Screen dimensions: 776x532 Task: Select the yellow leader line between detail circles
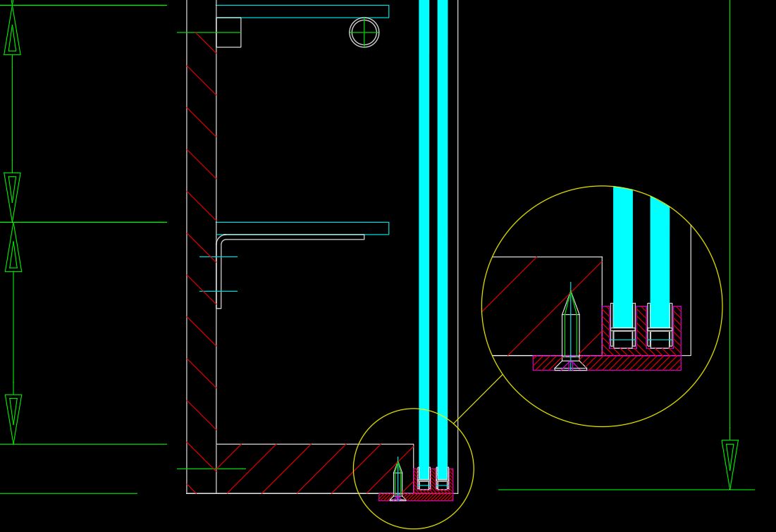[479, 399]
